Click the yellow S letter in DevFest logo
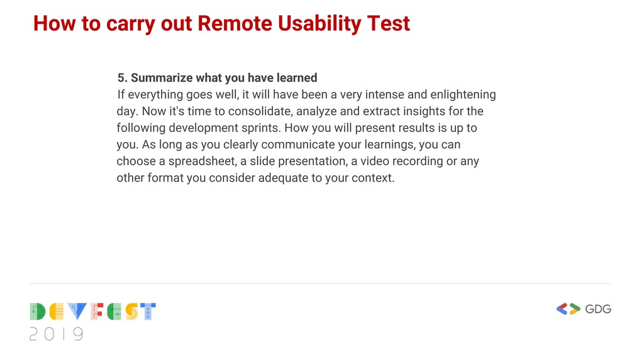 tap(132, 312)
